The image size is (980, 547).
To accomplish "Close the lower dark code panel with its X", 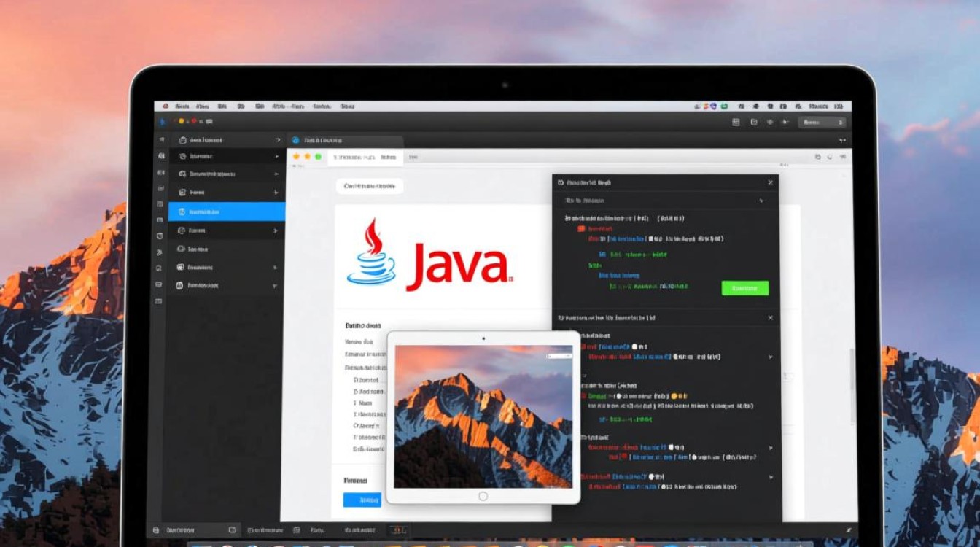I will [x=770, y=318].
